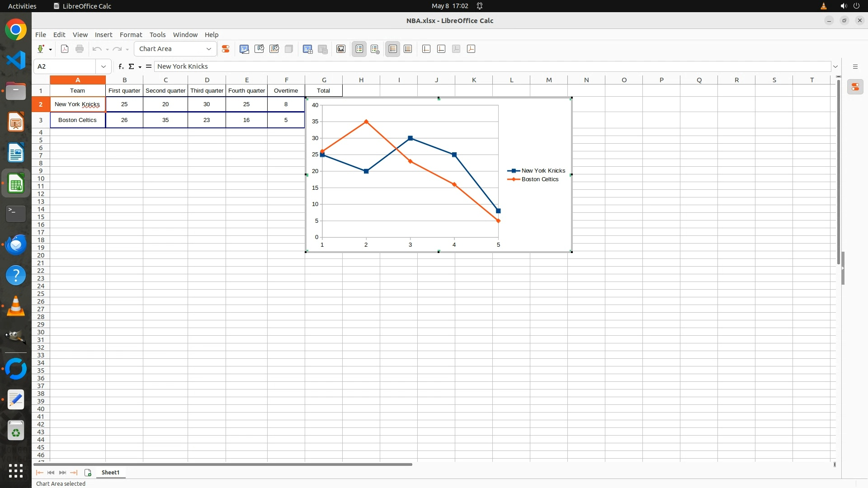Click the Total header cell G1
This screenshot has height=488, width=868.
coord(323,90)
